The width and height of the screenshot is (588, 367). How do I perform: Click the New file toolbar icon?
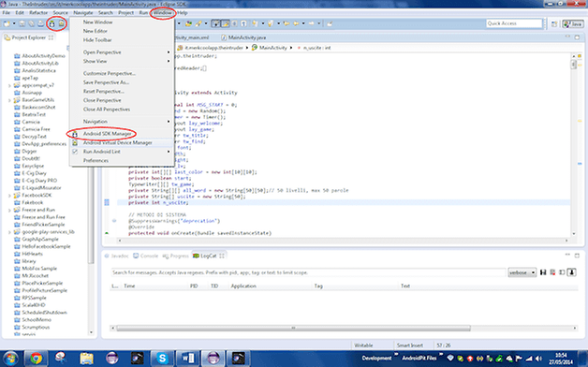[7, 24]
